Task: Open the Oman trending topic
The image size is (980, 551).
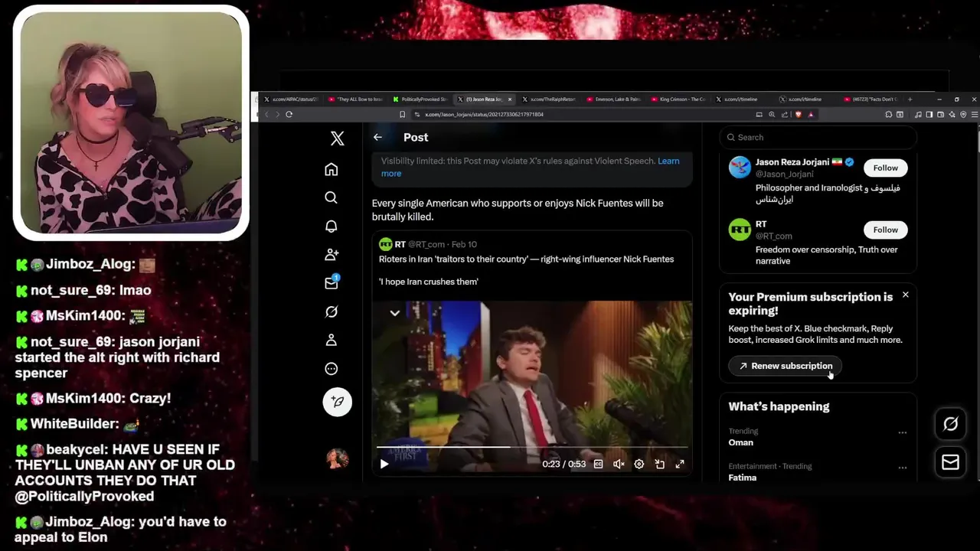Action: point(740,442)
